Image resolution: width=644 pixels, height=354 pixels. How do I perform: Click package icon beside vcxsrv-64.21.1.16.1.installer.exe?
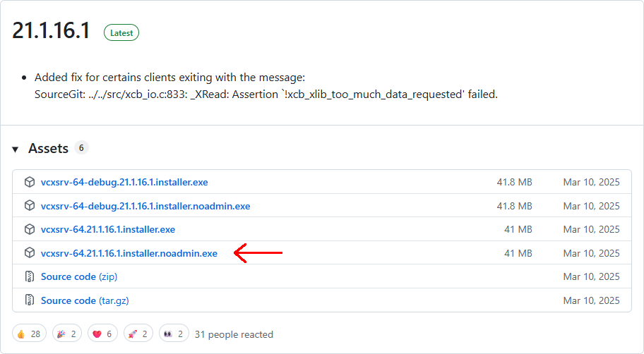[30, 229]
